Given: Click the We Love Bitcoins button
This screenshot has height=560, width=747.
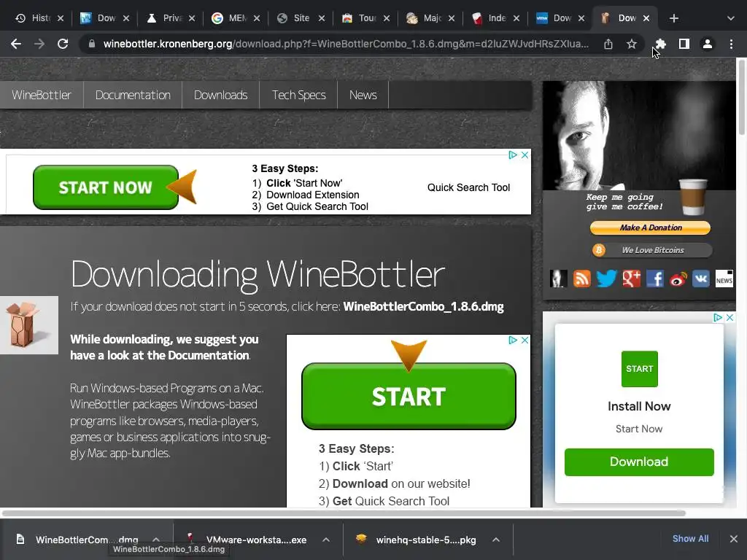Looking at the screenshot, I should tap(652, 250).
